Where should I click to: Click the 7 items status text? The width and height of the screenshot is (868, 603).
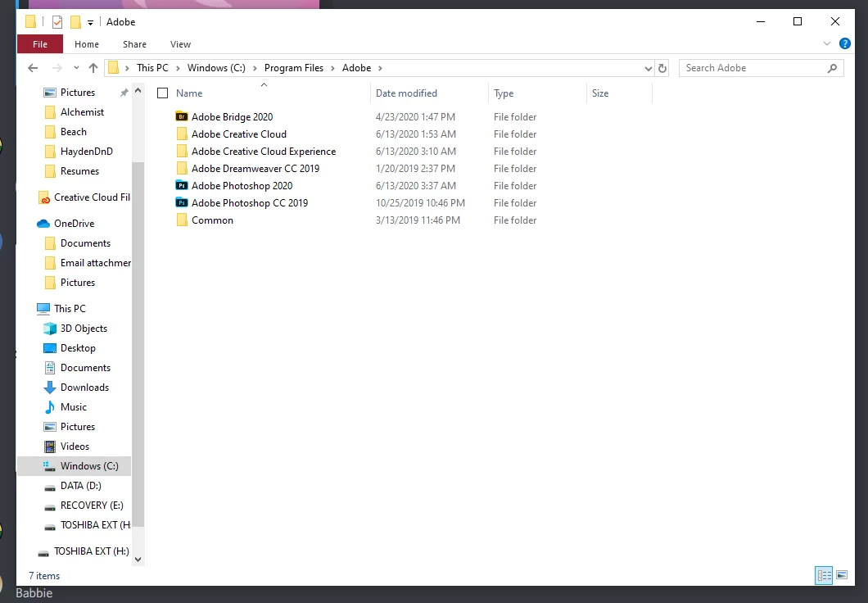pyautogui.click(x=44, y=576)
